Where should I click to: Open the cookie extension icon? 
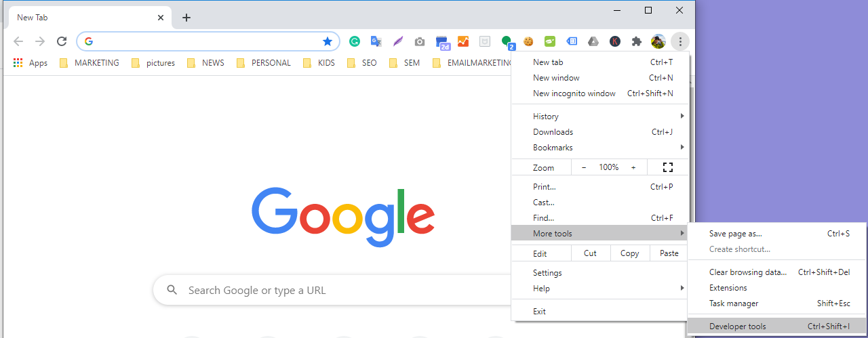click(x=528, y=41)
